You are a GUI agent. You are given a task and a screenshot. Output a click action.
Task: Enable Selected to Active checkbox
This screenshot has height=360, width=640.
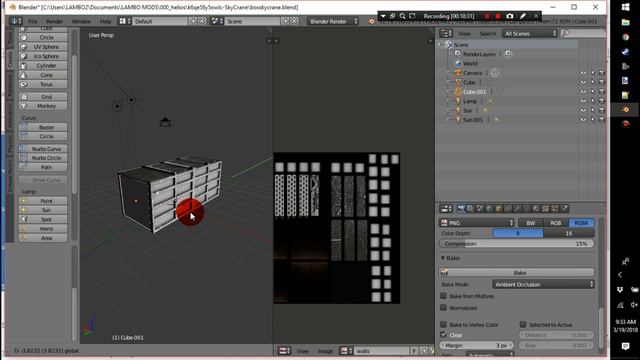click(523, 324)
